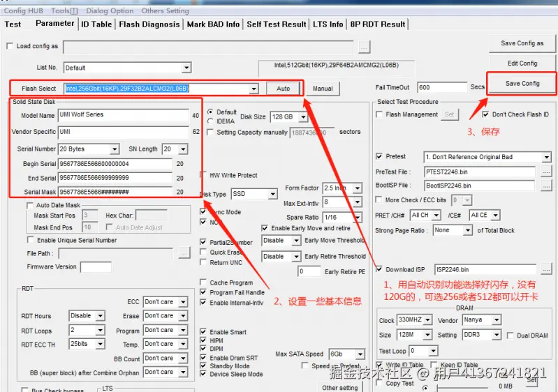The image size is (558, 392).
Task: Toggle Program Fail Handle checkbox
Action: [x=203, y=292]
